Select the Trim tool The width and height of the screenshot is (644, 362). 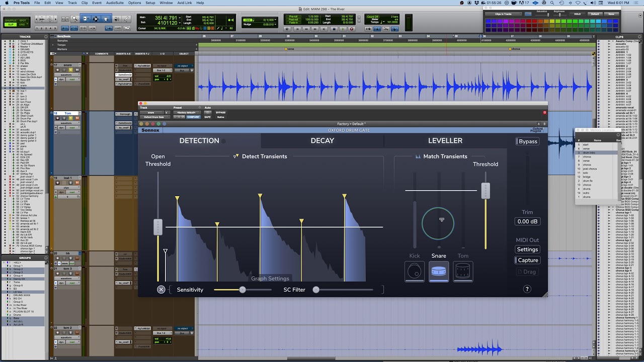pyautogui.click(x=85, y=19)
